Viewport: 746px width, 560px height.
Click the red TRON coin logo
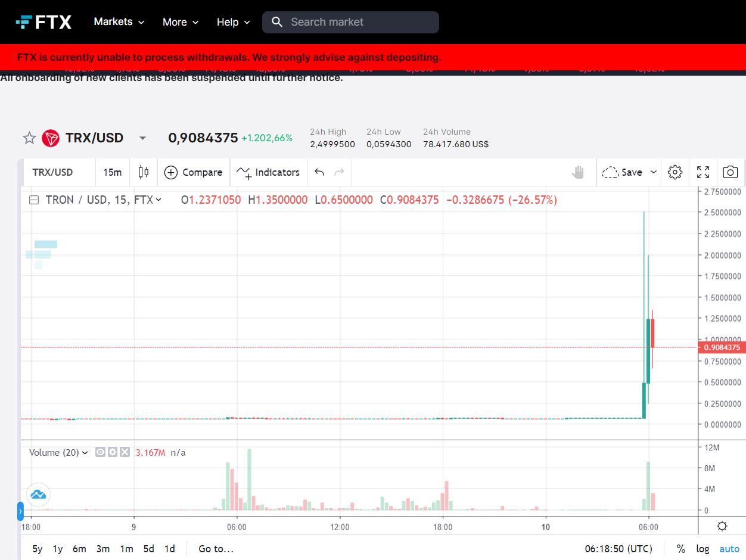51,138
